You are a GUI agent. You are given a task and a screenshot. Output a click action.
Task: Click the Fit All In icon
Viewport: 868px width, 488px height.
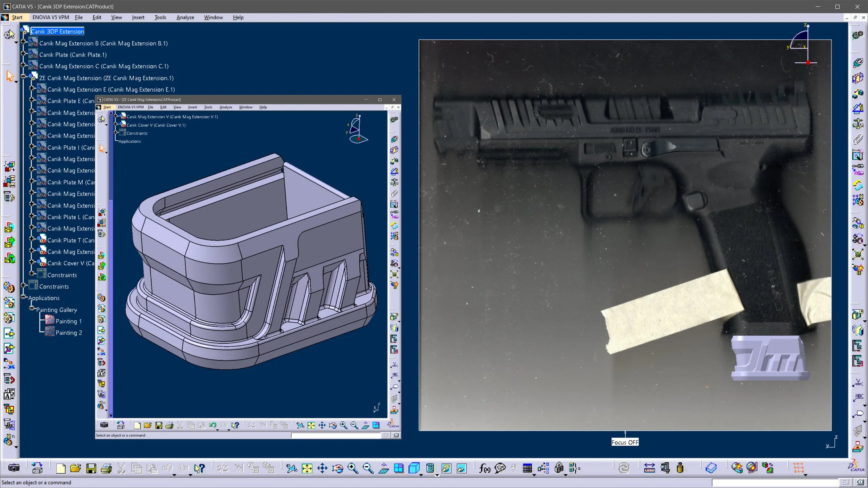[x=307, y=468]
